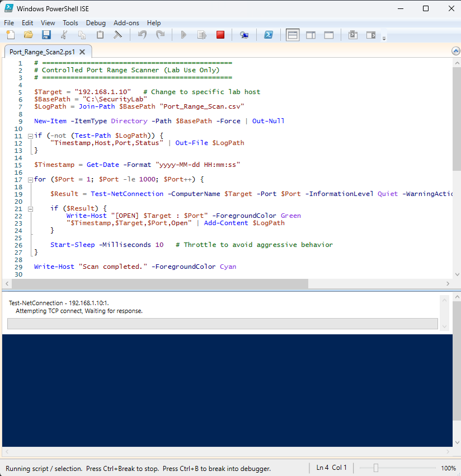Viewport: 461px width, 476px height.
Task: Open New Remote PowerShell Tab icon
Action: pos(244,35)
